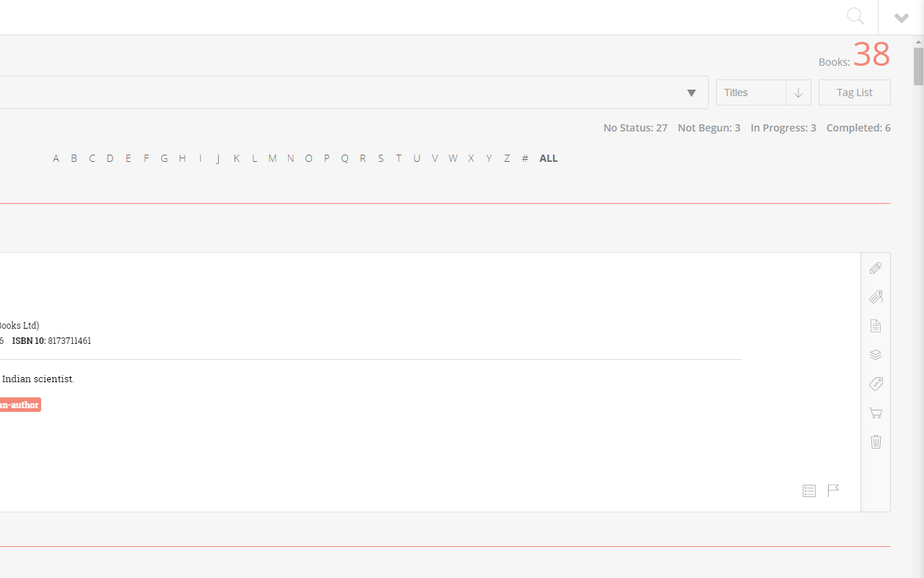Filter by In Progress: 3
The width and height of the screenshot is (924, 578).
point(783,128)
